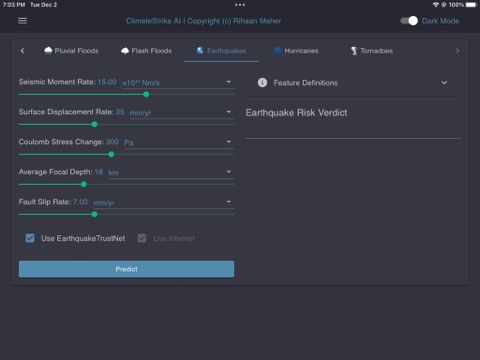Click the Average Focal Depth value 18
The height and width of the screenshot is (360, 480).
[x=99, y=172]
